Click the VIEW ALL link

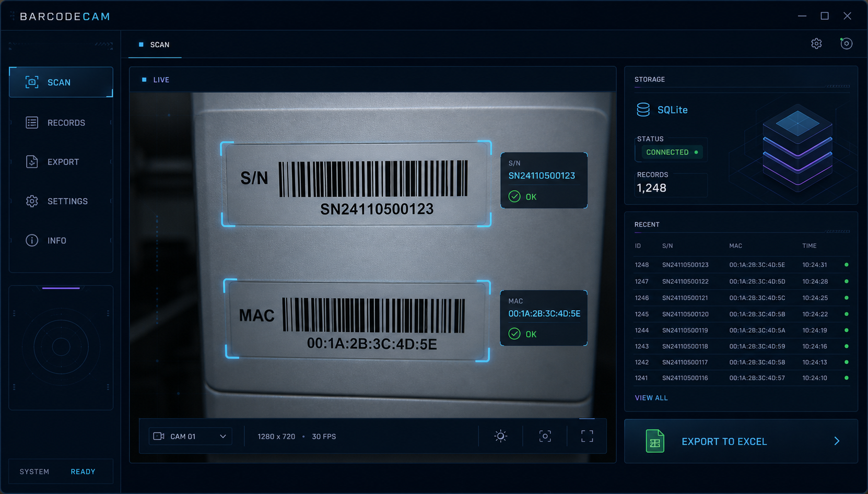[651, 398]
